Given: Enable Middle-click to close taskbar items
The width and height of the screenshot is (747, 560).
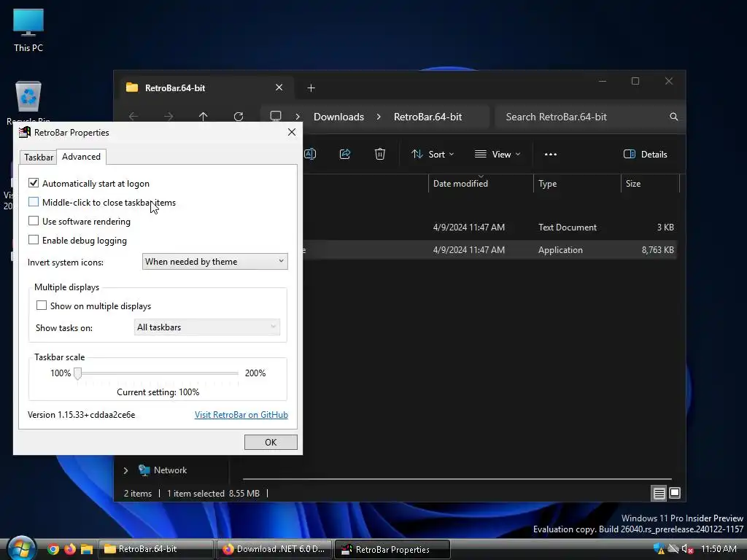Looking at the screenshot, I should click(34, 202).
